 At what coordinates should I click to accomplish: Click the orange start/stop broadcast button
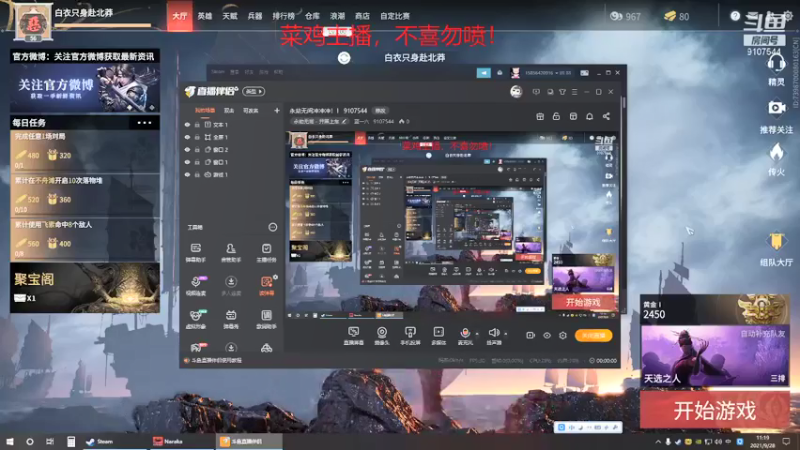coord(593,335)
